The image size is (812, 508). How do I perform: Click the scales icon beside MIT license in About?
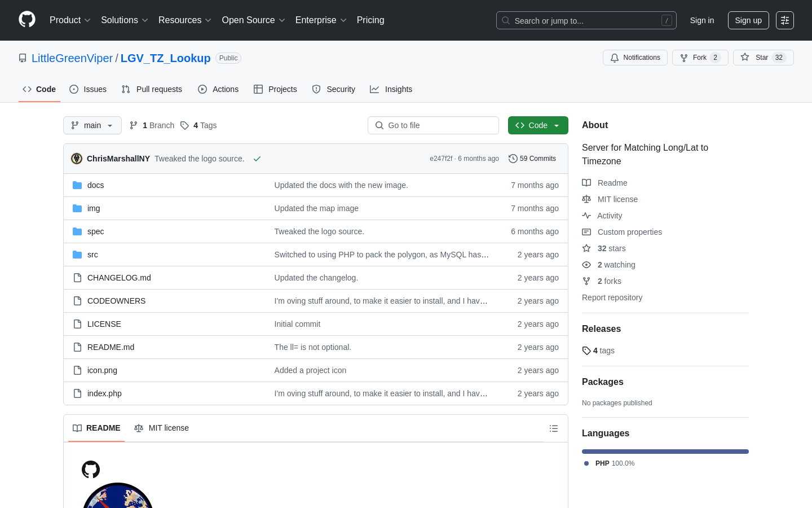586,199
